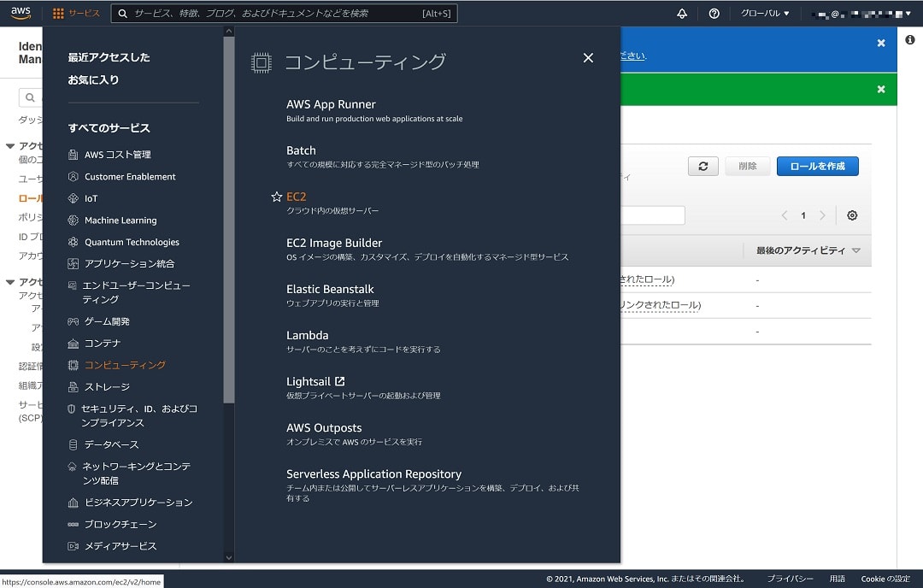The width and height of the screenshot is (923, 588).
Task: Sort by 最後のアクティビティ column arrow
Action: 855,250
